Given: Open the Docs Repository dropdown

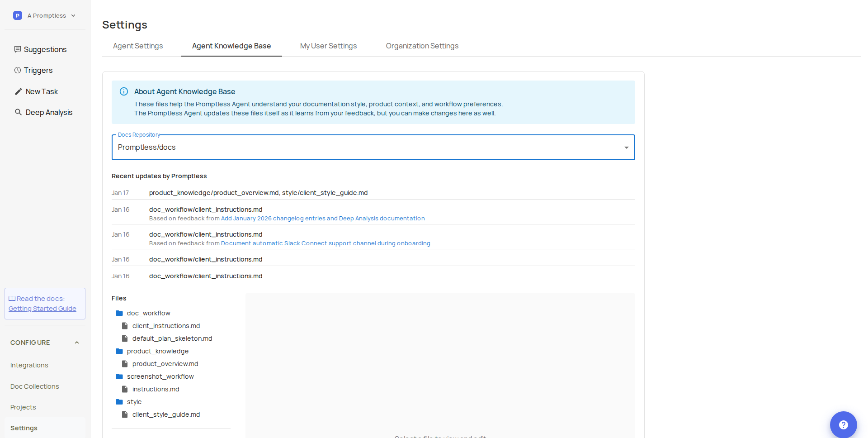Looking at the screenshot, I should pos(626,147).
